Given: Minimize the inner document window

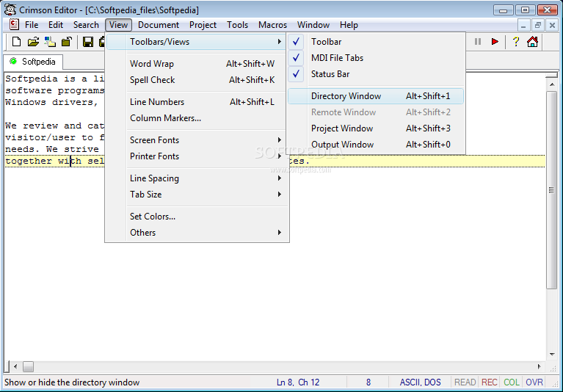Looking at the screenshot, I should (523, 25).
